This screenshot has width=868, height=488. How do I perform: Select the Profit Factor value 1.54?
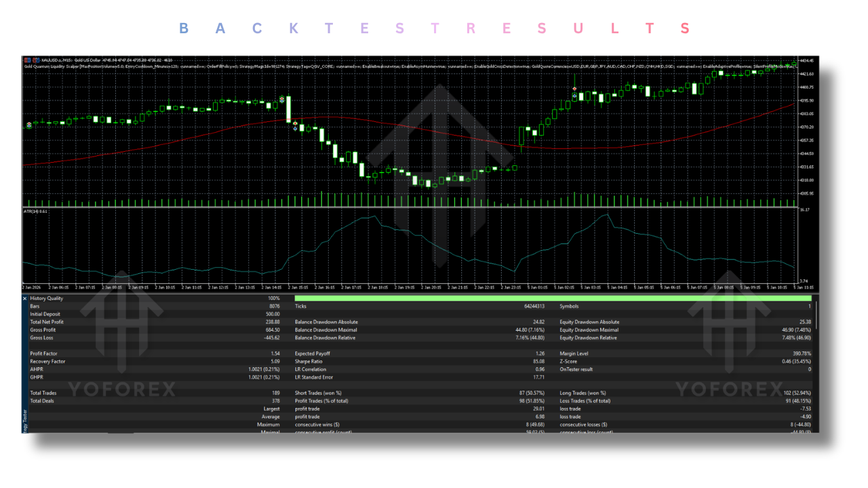click(x=275, y=354)
